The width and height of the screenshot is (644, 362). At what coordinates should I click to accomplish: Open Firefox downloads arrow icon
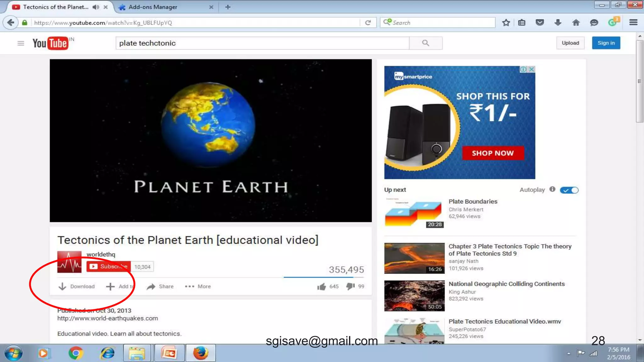tap(558, 23)
